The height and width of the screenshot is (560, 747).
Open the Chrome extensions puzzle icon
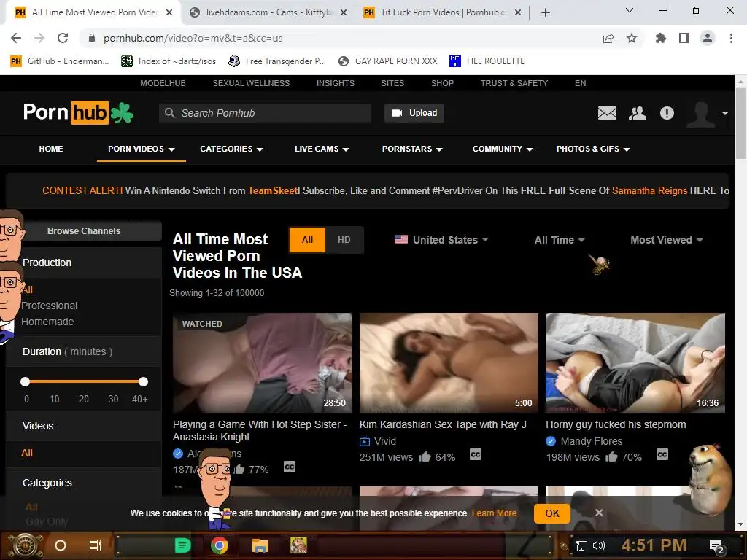point(660,38)
